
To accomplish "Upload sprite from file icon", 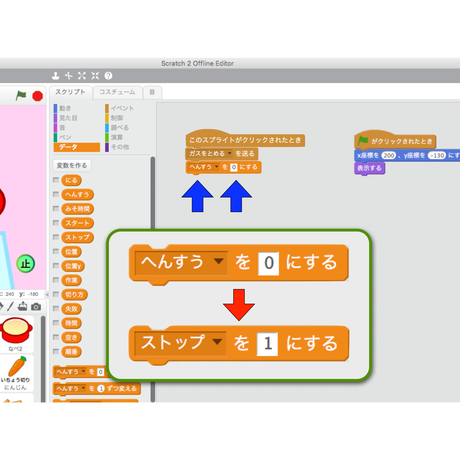I will click(22, 306).
